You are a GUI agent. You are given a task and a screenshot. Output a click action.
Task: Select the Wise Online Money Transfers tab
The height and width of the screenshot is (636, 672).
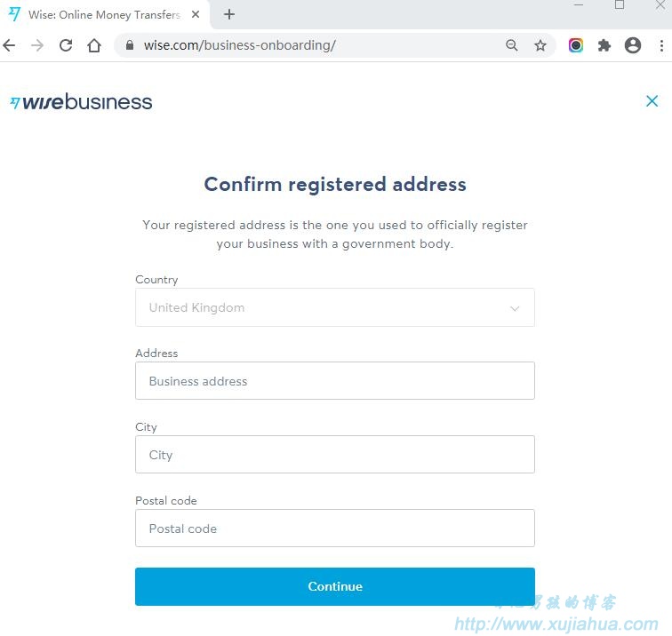[x=104, y=15]
